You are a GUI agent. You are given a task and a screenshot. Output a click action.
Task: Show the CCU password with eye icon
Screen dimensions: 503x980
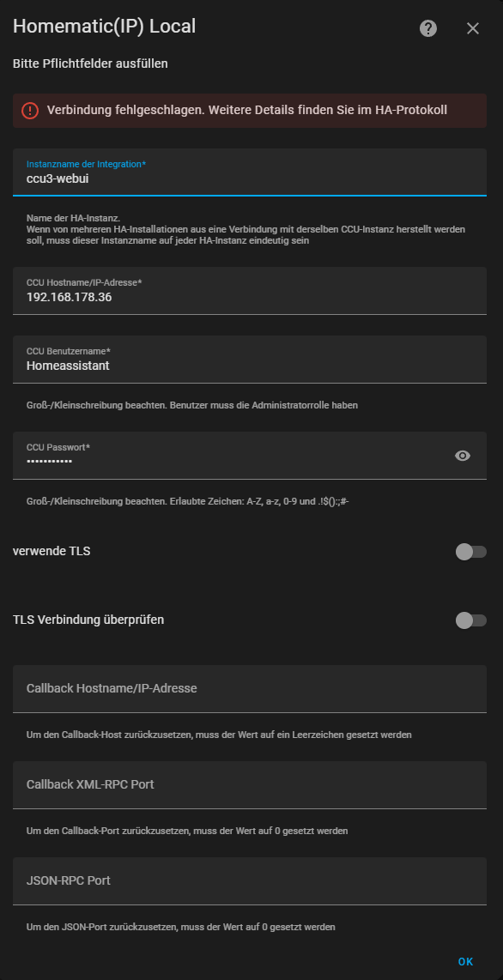463,456
